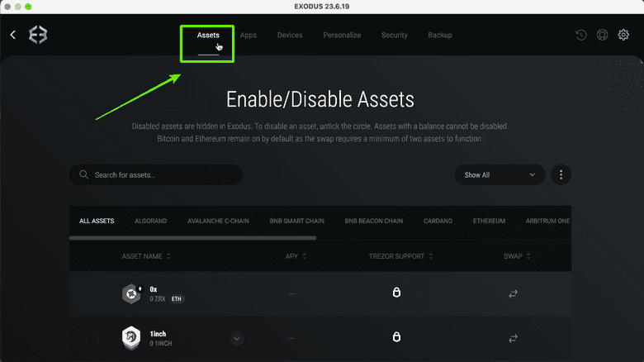
Task: Switch to the Personalize tab
Action: tap(342, 36)
